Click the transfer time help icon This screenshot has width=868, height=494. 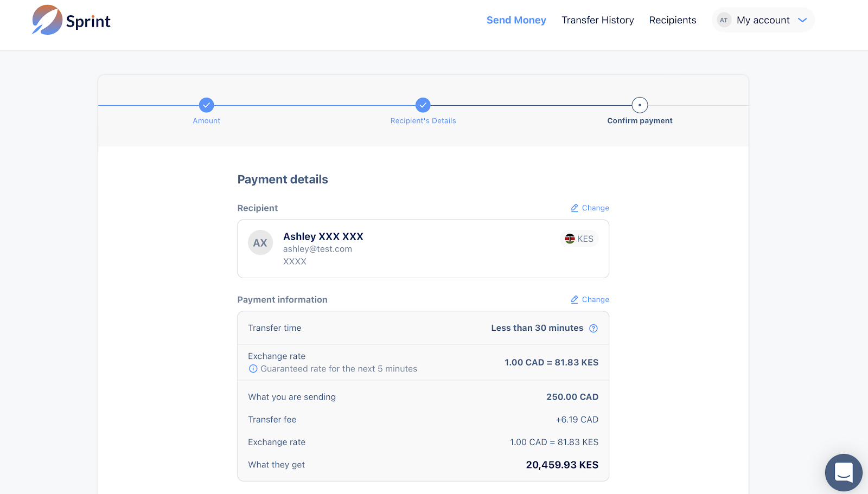click(x=593, y=328)
